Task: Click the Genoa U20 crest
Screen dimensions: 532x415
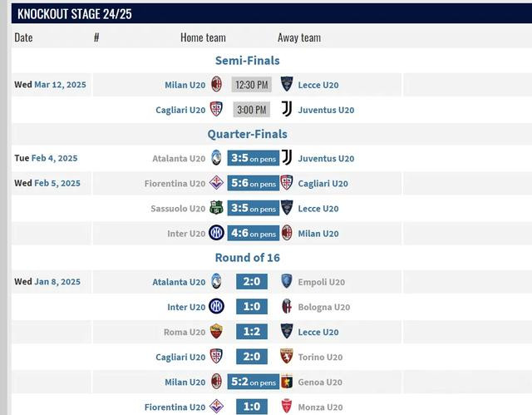Action: 287,382
